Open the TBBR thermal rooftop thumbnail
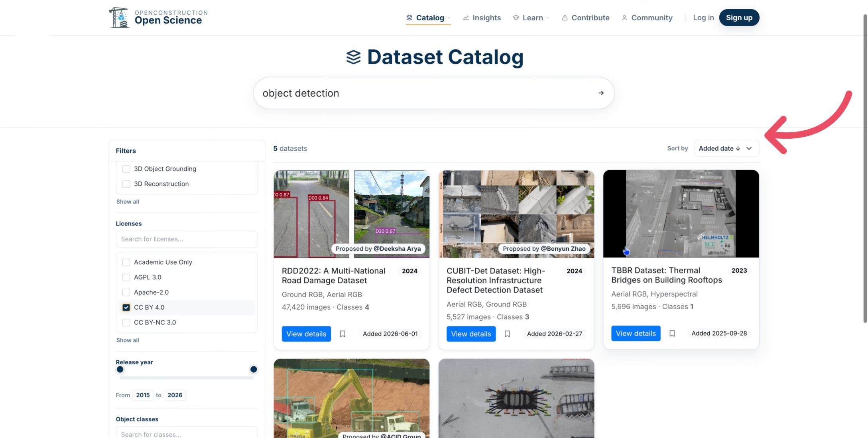The height and width of the screenshot is (438, 868). [x=681, y=214]
